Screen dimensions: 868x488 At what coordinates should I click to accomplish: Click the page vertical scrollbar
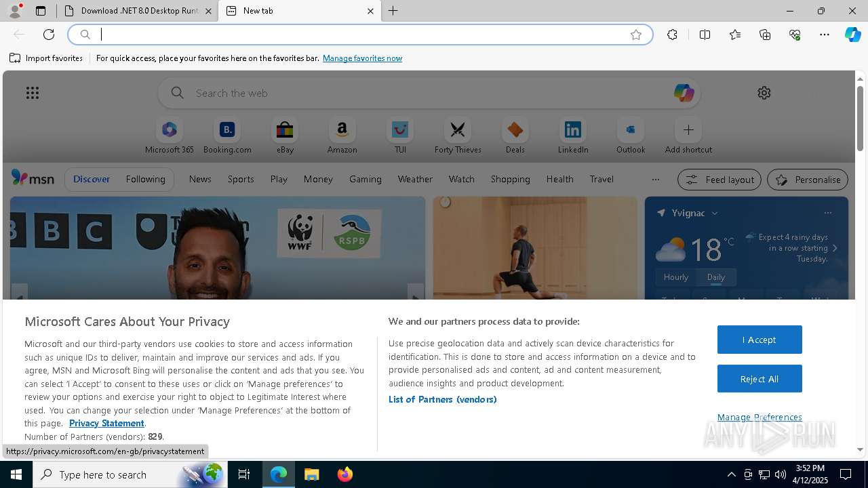pos(860,119)
